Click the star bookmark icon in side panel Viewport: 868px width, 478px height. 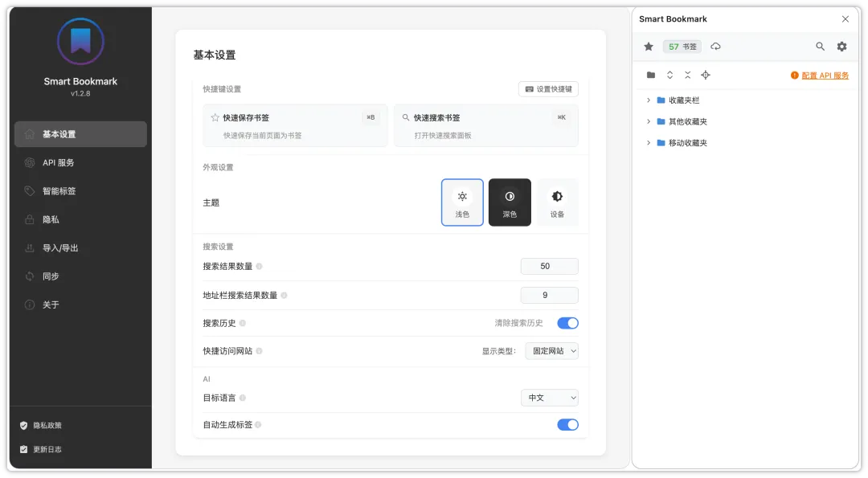(x=649, y=47)
